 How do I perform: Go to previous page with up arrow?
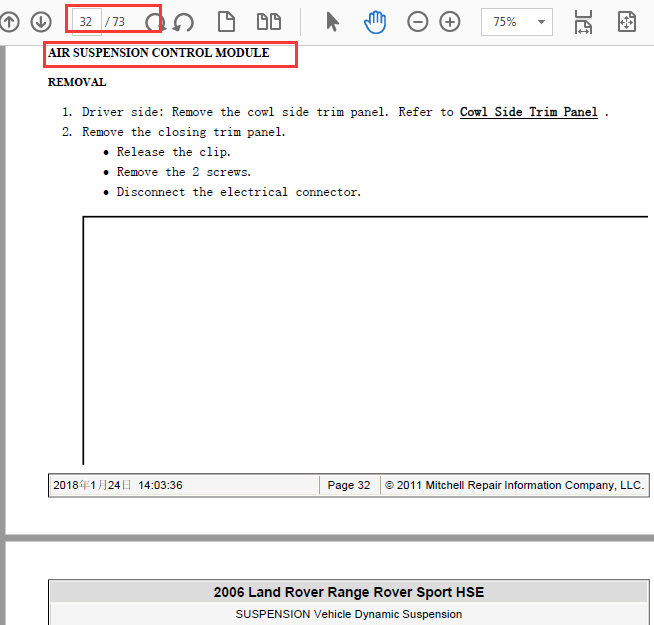click(9, 22)
